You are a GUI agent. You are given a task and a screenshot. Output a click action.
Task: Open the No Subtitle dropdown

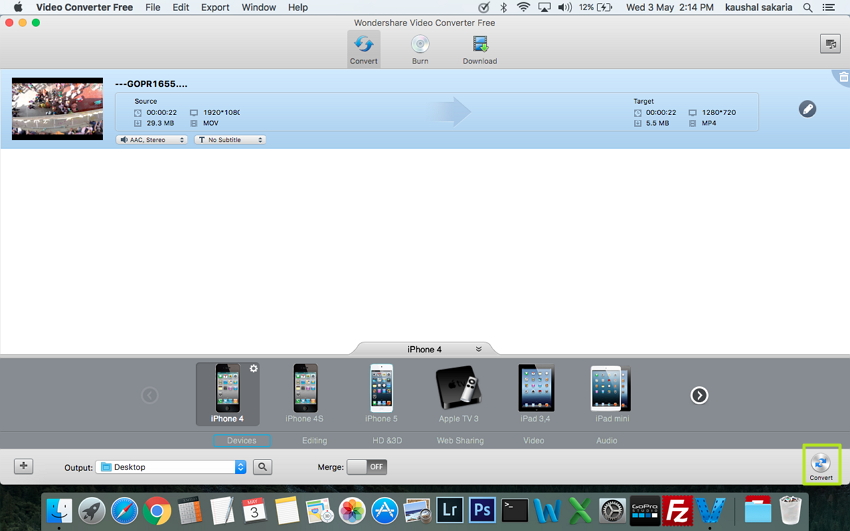pos(230,140)
